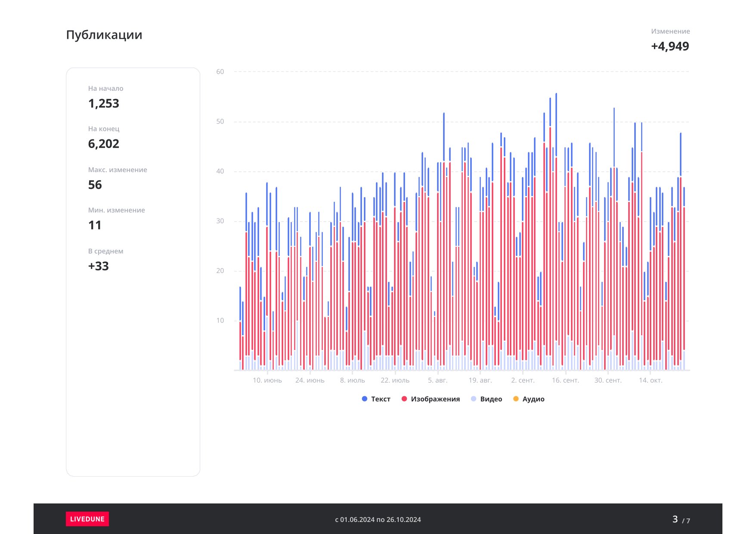Click the 16. сент. axis label
756x534 pixels.
point(566,380)
